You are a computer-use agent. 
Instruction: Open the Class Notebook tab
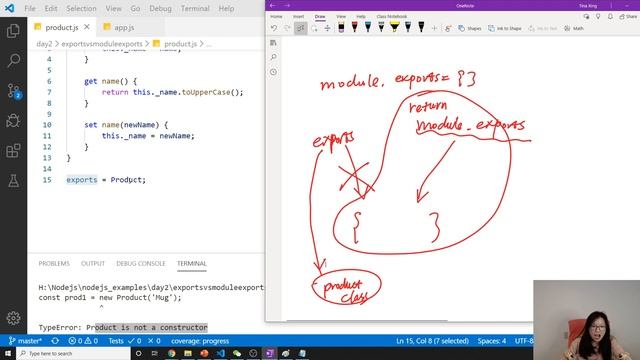[x=391, y=16]
